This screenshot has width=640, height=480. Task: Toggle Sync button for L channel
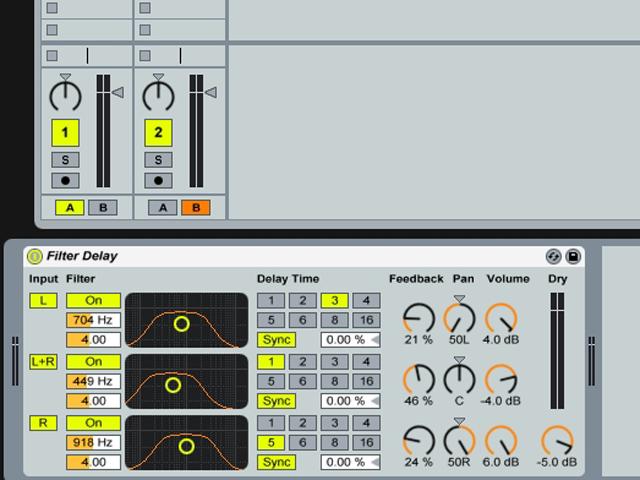coord(276,340)
